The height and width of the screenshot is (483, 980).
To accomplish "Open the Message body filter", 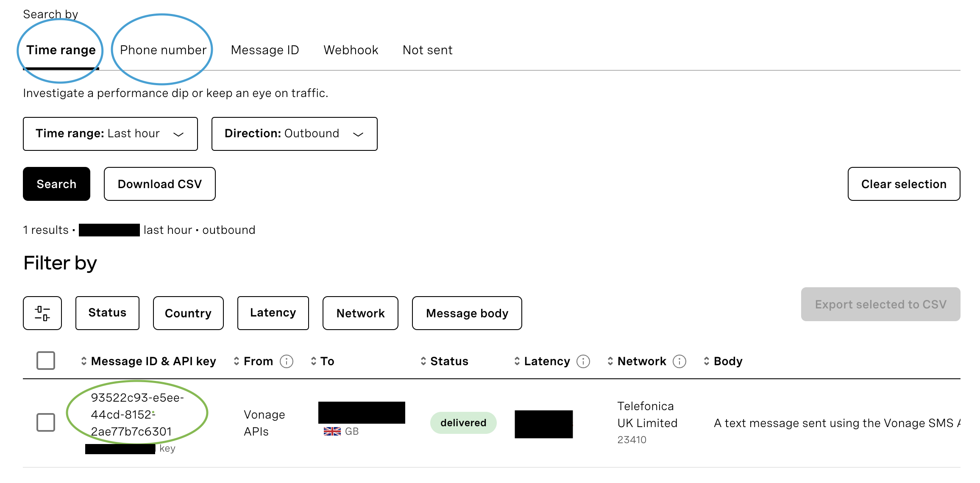I will click(467, 313).
